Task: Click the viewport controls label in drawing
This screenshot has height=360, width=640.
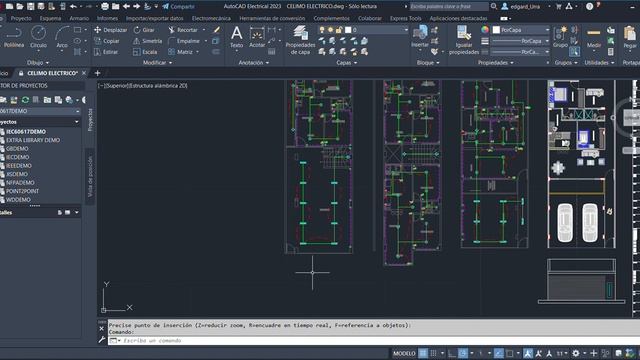Action: pyautogui.click(x=142, y=86)
